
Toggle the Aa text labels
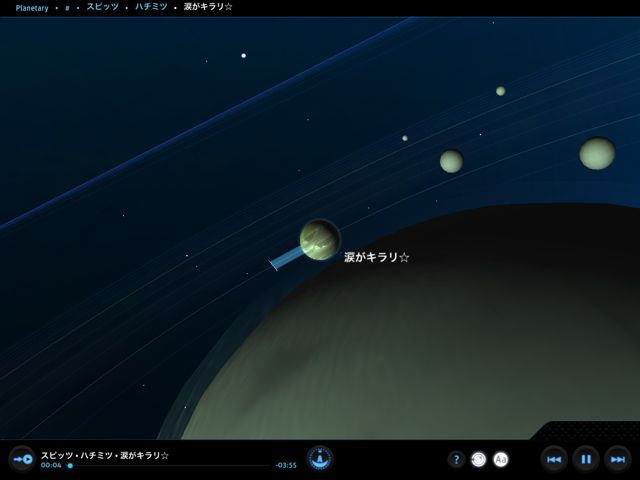501,460
